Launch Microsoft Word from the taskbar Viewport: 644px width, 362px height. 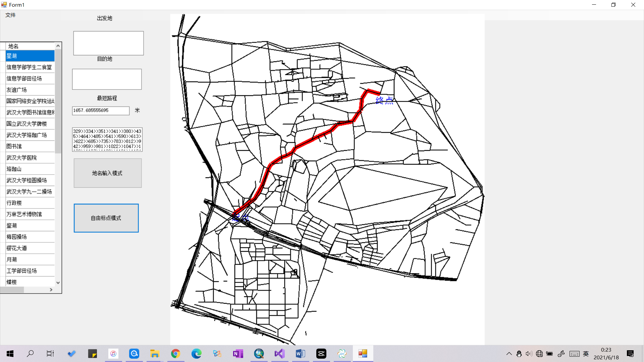[x=300, y=354]
